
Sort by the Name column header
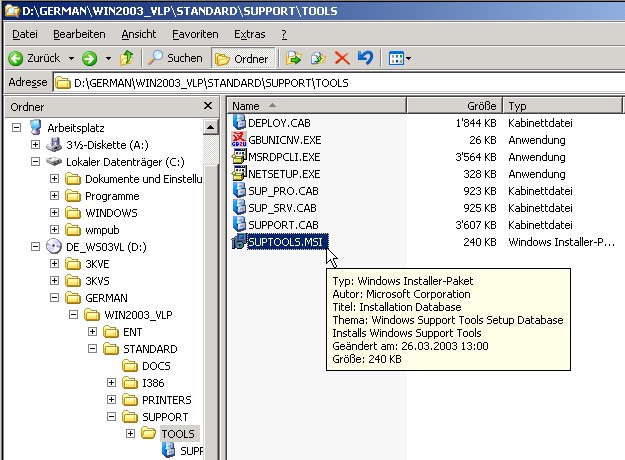tap(316, 106)
